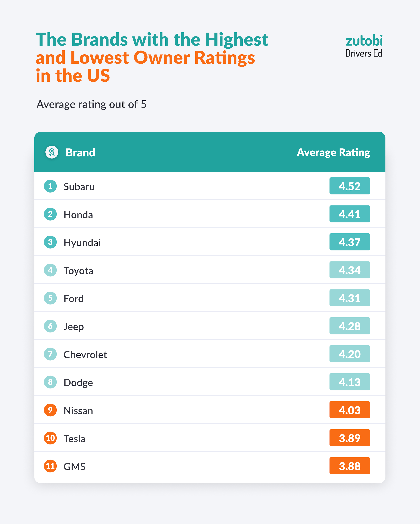Click the rank 1 badge for Subaru
The height and width of the screenshot is (524, 420).
click(50, 186)
